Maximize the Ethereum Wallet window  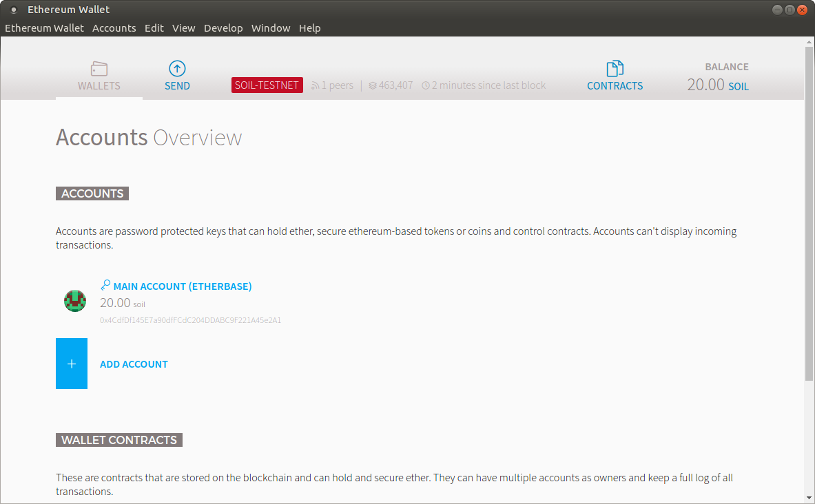click(x=790, y=10)
